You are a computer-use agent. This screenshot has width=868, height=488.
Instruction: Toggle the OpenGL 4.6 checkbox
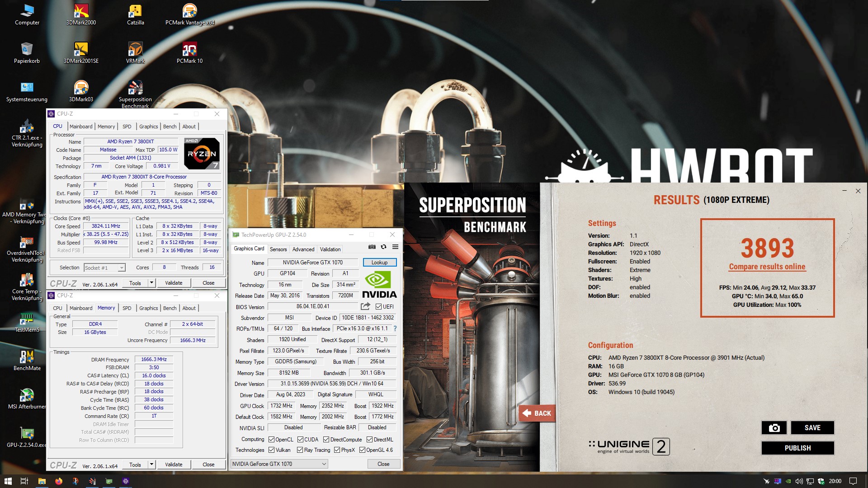[x=362, y=450]
